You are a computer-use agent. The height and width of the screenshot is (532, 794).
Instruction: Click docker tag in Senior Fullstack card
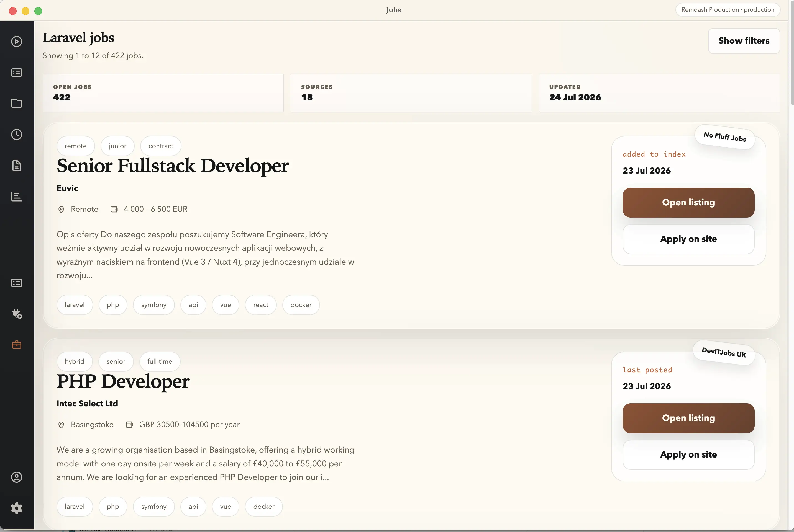pyautogui.click(x=301, y=305)
